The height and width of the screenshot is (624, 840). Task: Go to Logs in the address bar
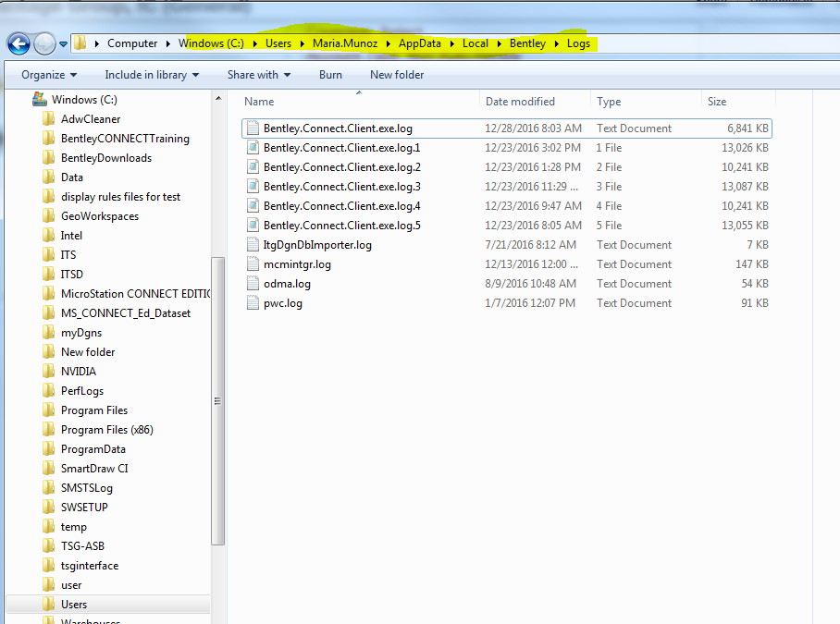pos(578,43)
